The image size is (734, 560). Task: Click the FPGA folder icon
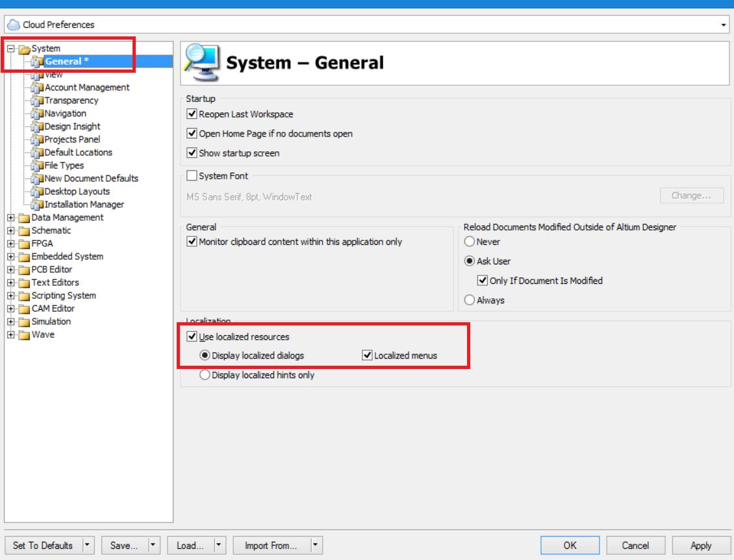tap(24, 244)
